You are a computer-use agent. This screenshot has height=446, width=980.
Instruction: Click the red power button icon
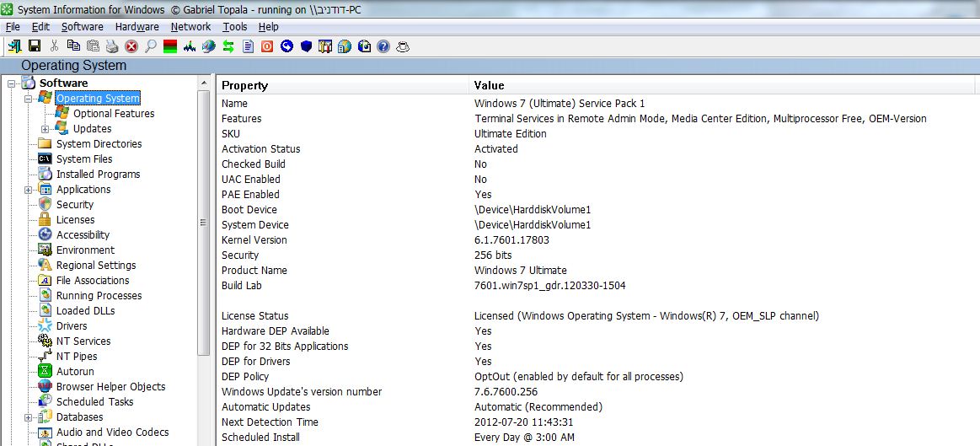[267, 46]
